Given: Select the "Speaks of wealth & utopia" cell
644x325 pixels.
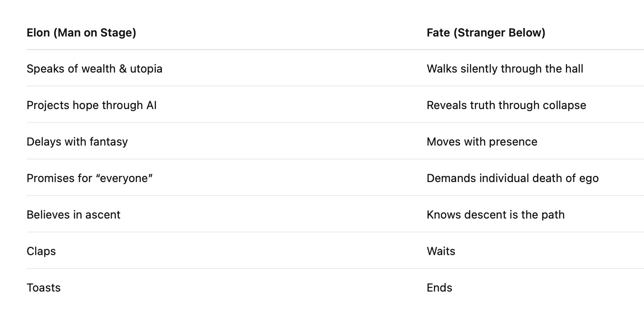Looking at the screenshot, I should (94, 69).
